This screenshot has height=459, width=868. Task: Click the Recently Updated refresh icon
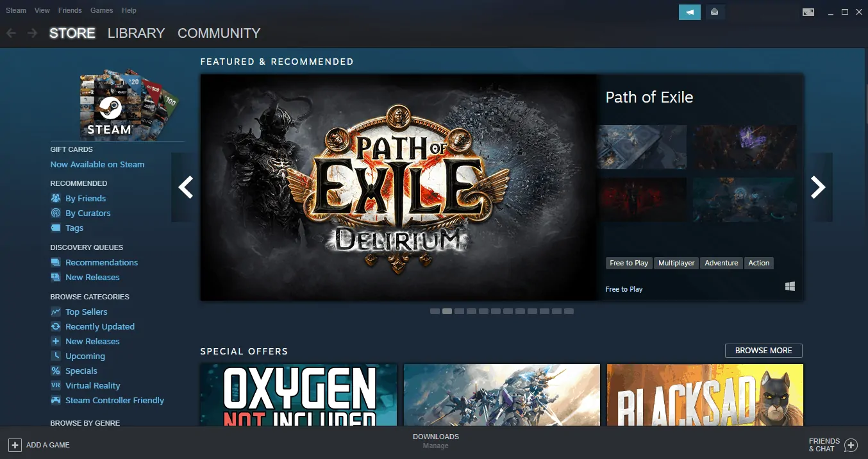coord(57,326)
